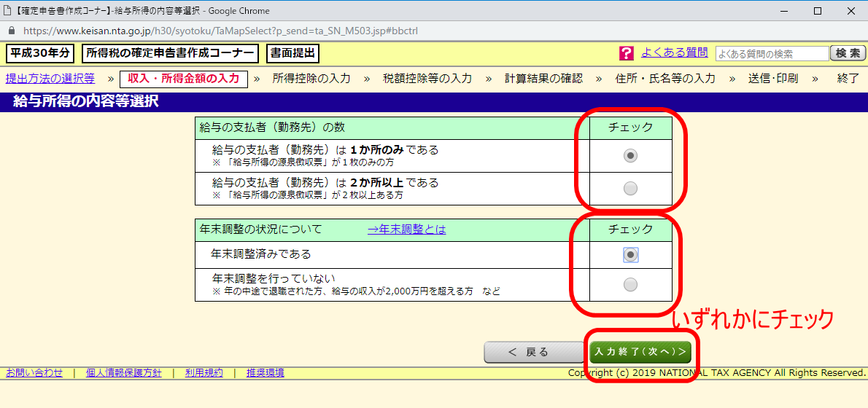Open the 利用規約 footer link
Image resolution: width=868 pixels, height=408 pixels.
204,373
